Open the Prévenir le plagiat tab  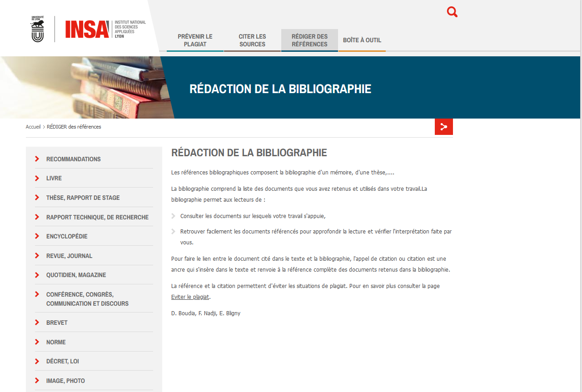click(x=195, y=40)
